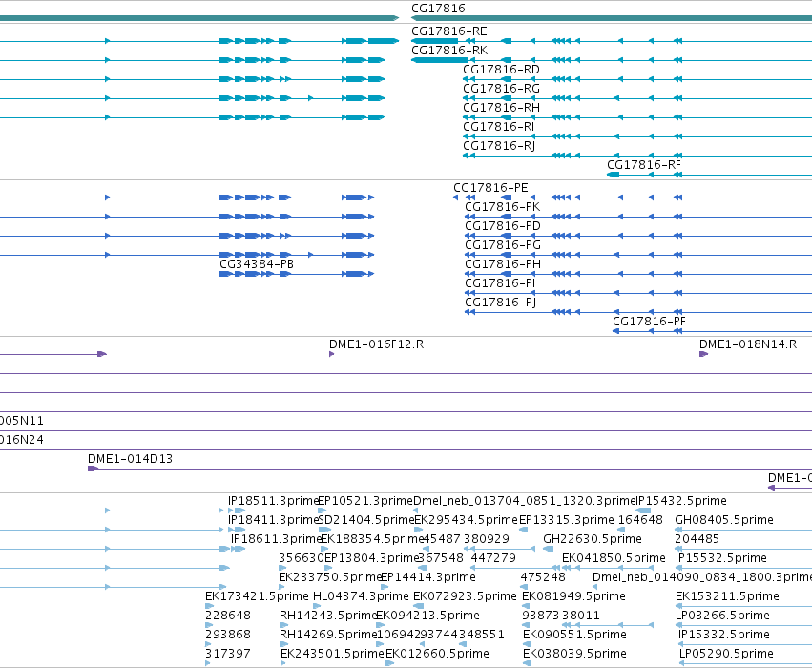Screen dimensions: 812x668
Task: Select EST EP10521.3prime
Action: [x=365, y=501]
